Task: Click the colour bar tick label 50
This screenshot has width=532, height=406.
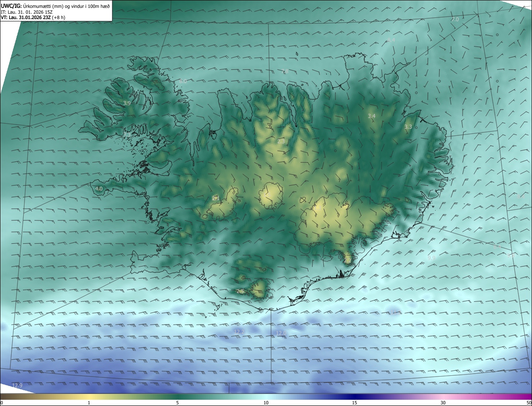Action: (529, 403)
